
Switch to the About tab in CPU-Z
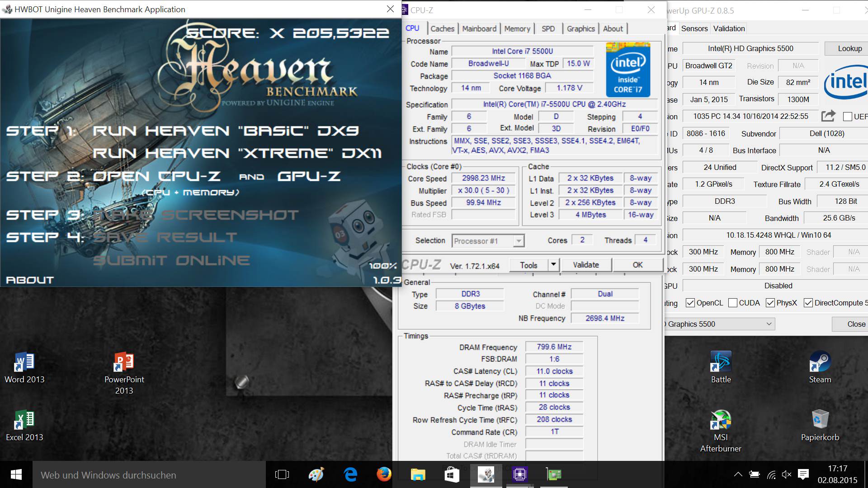coord(613,28)
